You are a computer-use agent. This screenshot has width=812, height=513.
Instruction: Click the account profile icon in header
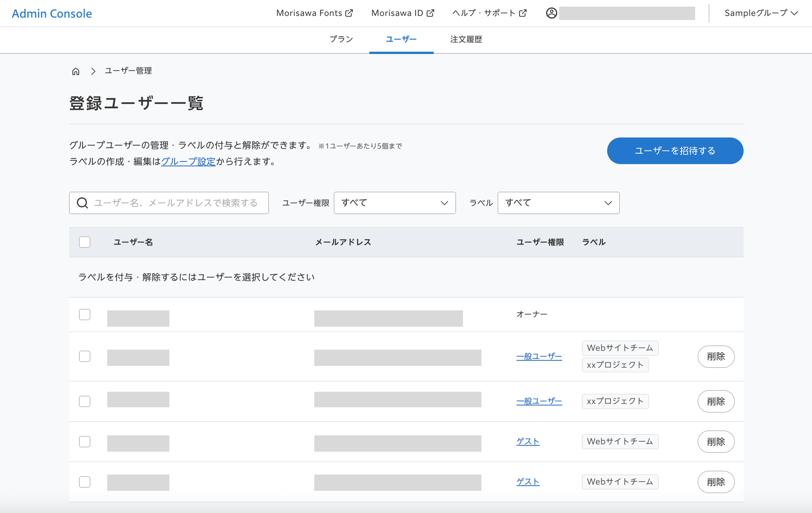[x=551, y=13]
